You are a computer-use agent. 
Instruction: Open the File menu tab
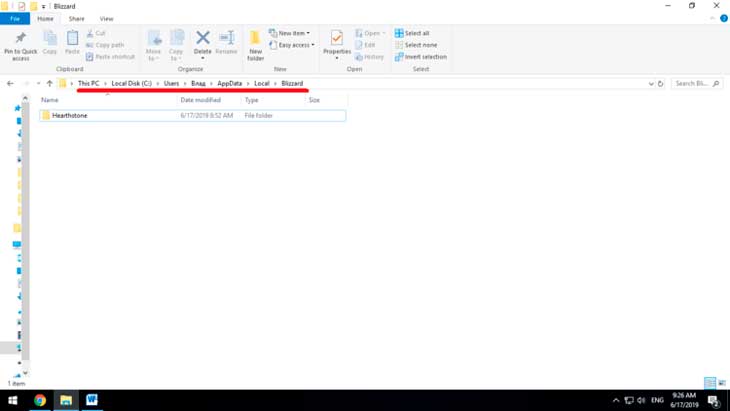(x=15, y=19)
